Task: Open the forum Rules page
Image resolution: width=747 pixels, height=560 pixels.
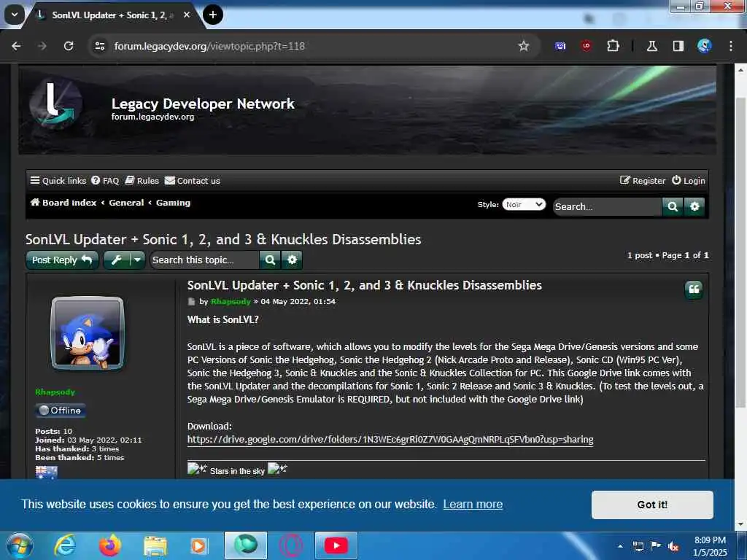Action: click(142, 181)
